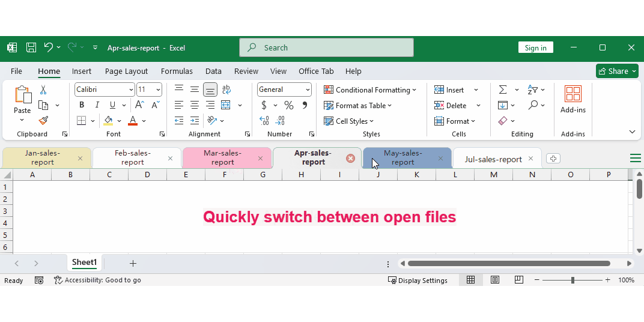Click the Merge & Center icon
The image size is (644, 322).
pyautogui.click(x=226, y=105)
